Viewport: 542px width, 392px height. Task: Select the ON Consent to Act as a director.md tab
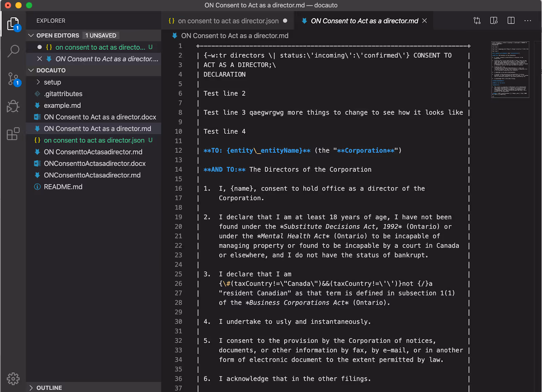pyautogui.click(x=364, y=21)
